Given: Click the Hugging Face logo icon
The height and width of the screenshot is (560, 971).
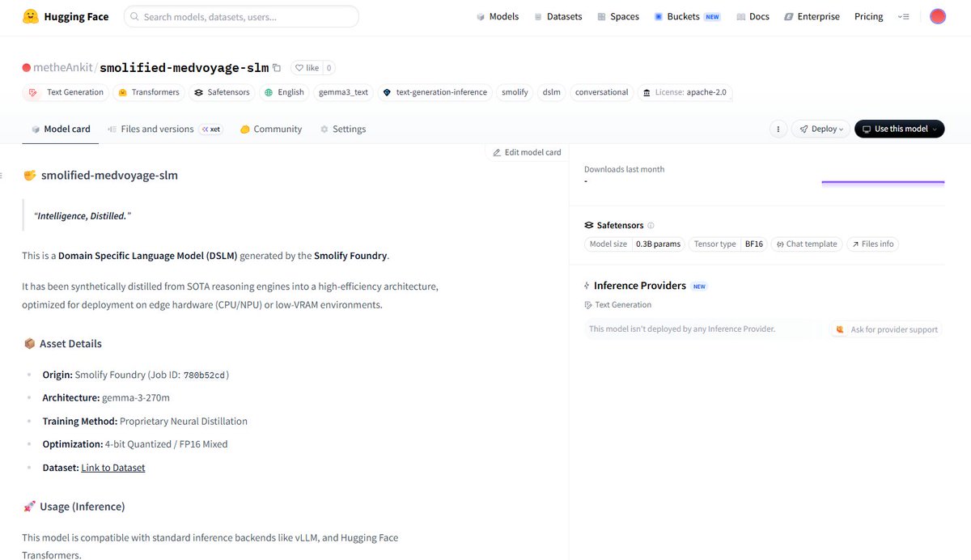Looking at the screenshot, I should click(30, 16).
